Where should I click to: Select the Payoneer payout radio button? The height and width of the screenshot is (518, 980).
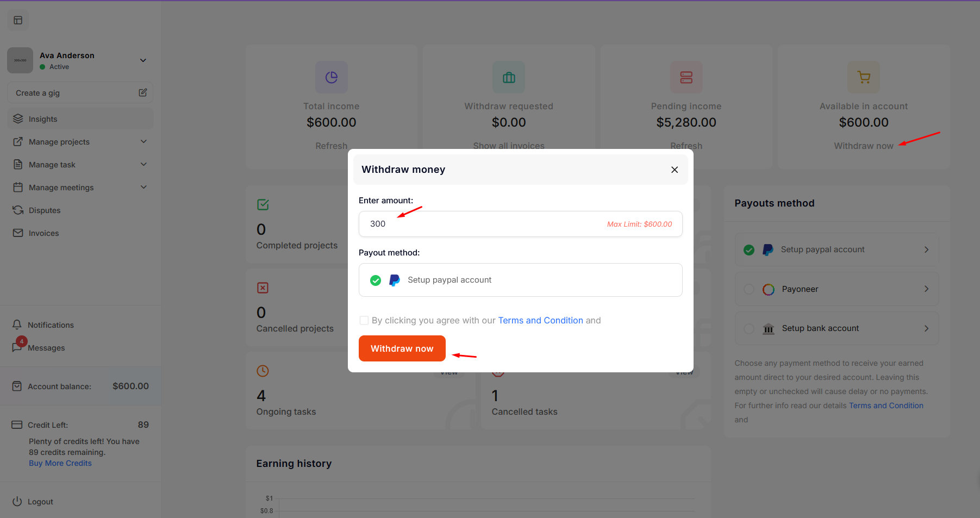pos(748,289)
